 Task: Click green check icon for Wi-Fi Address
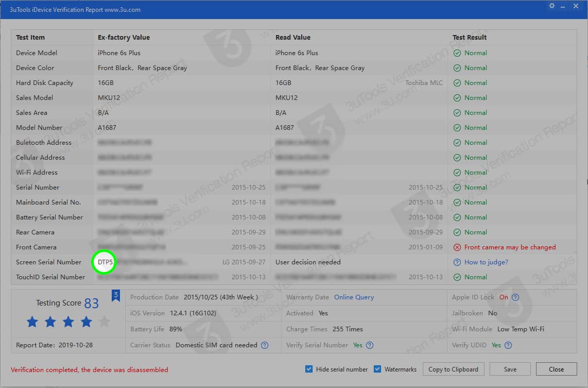(457, 173)
